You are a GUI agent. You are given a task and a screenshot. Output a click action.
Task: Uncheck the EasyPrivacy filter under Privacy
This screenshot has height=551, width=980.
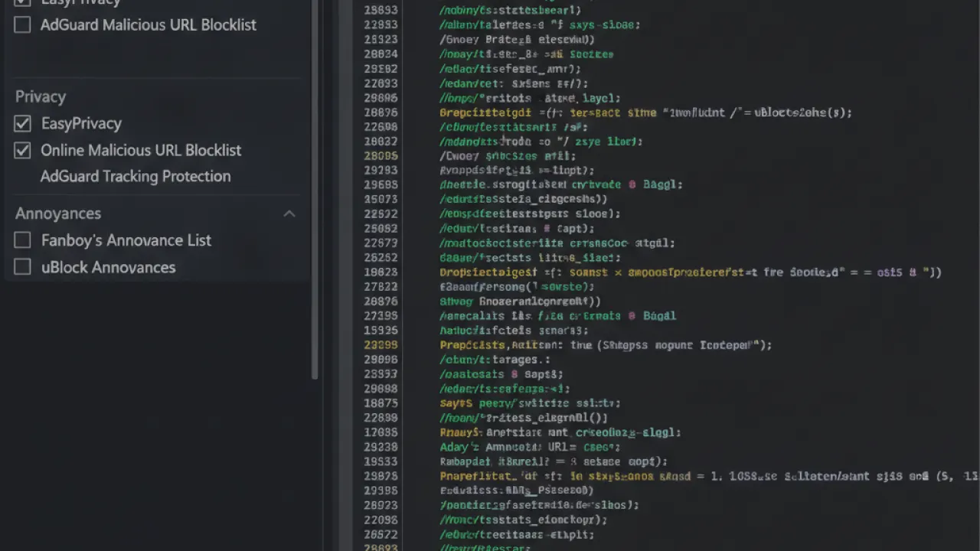[x=22, y=123]
